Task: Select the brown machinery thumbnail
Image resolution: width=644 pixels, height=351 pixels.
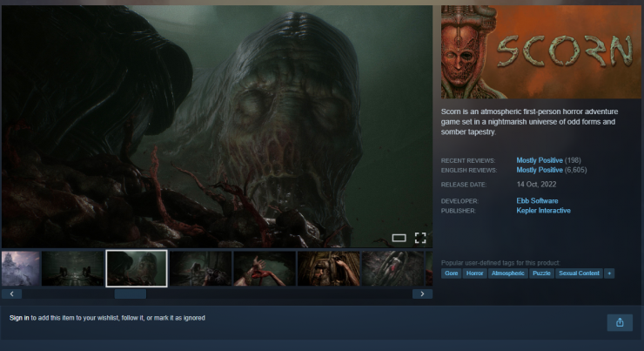Action: click(x=329, y=268)
